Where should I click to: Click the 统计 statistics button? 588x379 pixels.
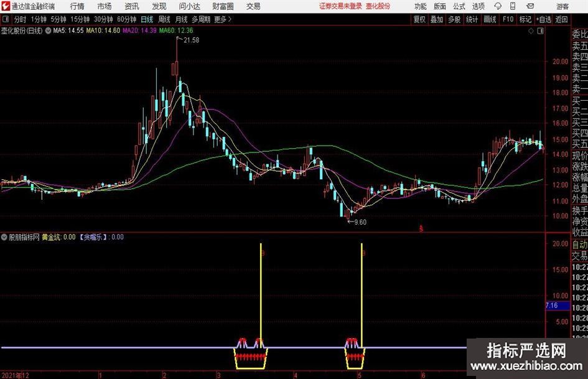(x=472, y=19)
